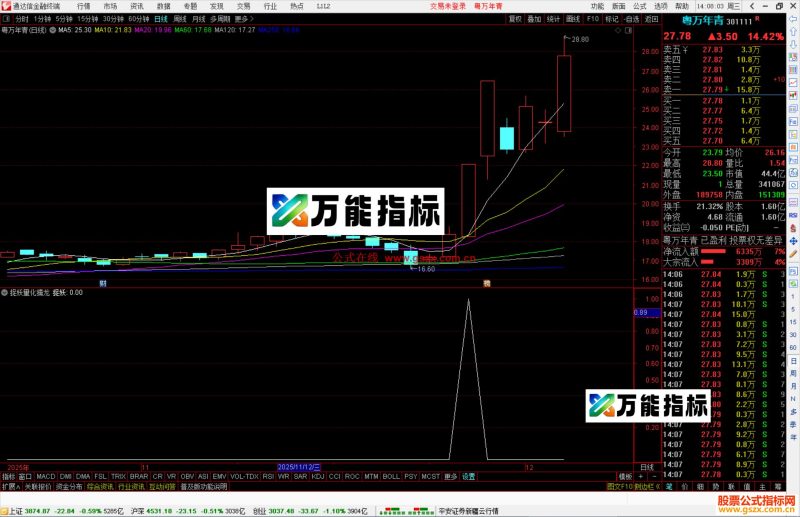This screenshot has width=800, height=517.
Task: Expand MA indicator settings round icon
Action: pyautogui.click(x=53, y=30)
